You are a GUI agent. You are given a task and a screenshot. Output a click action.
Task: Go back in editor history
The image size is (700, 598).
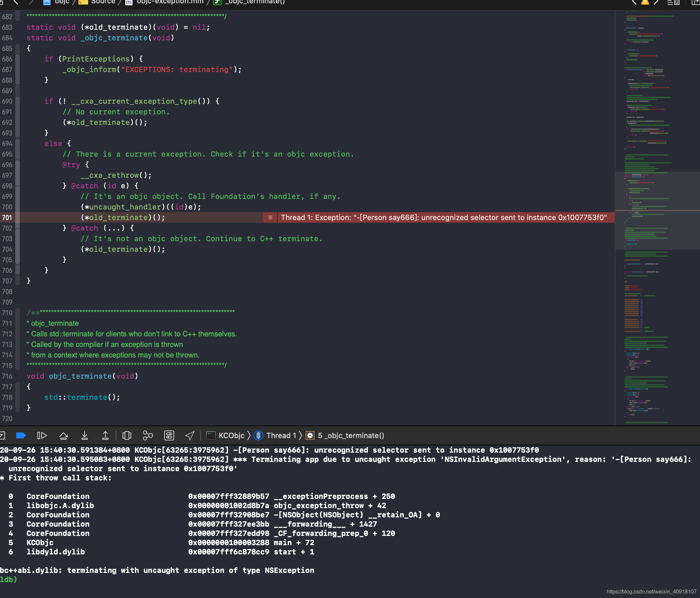pos(16,2)
